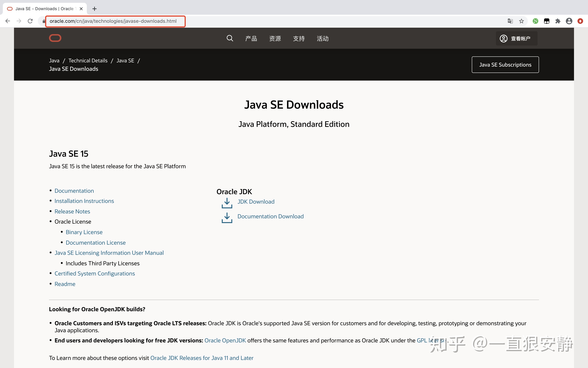Open the Extensions puzzle-piece icon

(x=558, y=21)
